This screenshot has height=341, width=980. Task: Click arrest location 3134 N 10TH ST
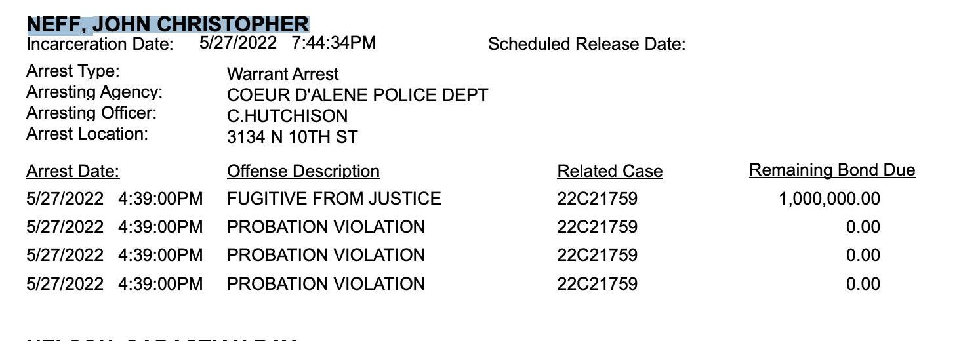pos(292,137)
